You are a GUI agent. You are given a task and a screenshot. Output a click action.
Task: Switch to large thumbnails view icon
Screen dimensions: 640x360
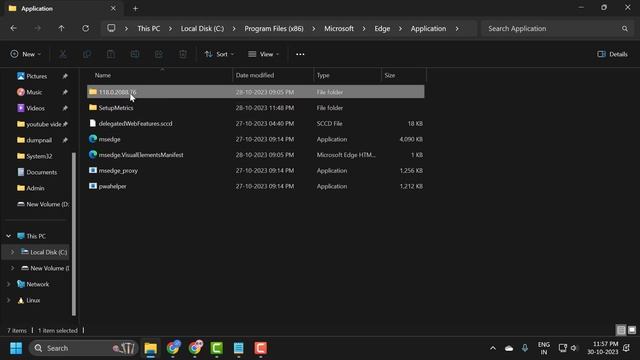632,330
